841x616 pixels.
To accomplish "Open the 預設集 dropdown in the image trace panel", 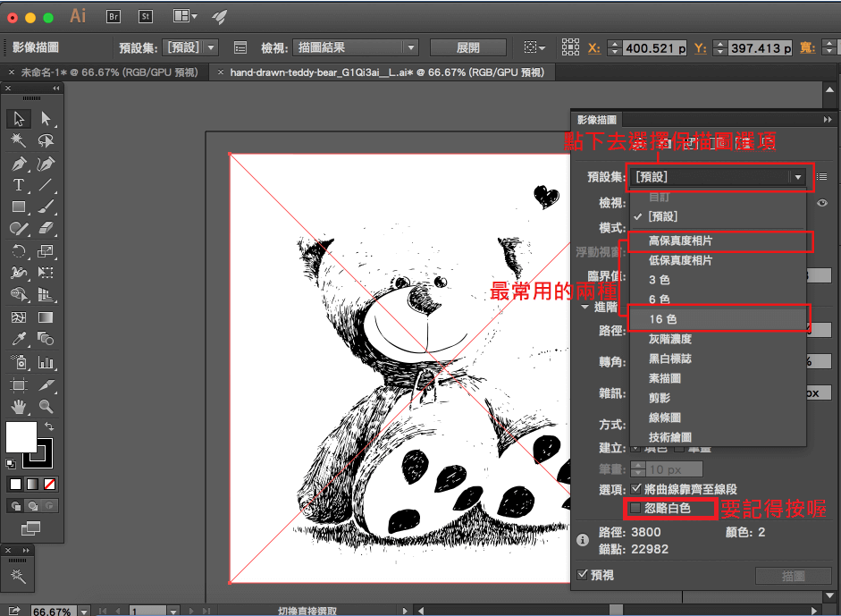I will click(x=719, y=177).
